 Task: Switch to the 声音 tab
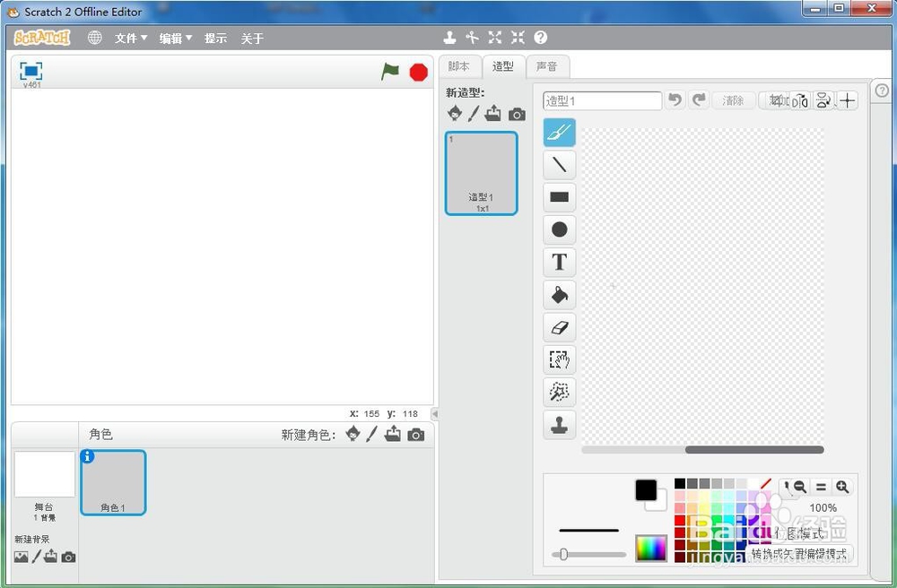pos(547,66)
